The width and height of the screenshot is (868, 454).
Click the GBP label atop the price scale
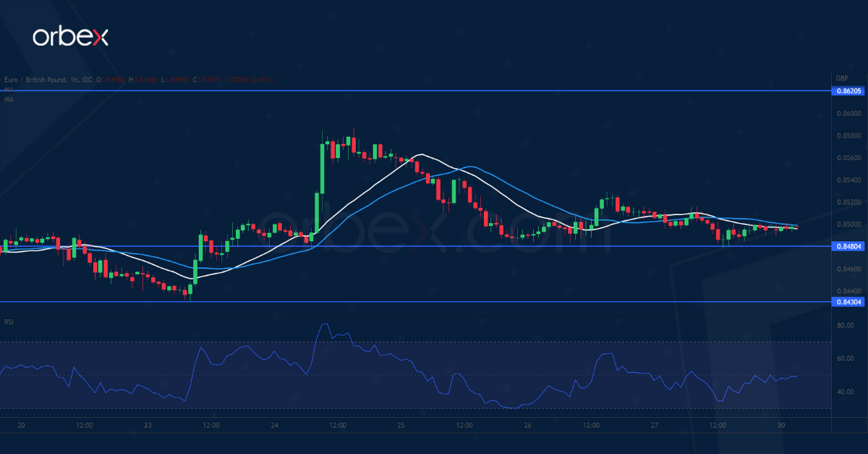(841, 76)
